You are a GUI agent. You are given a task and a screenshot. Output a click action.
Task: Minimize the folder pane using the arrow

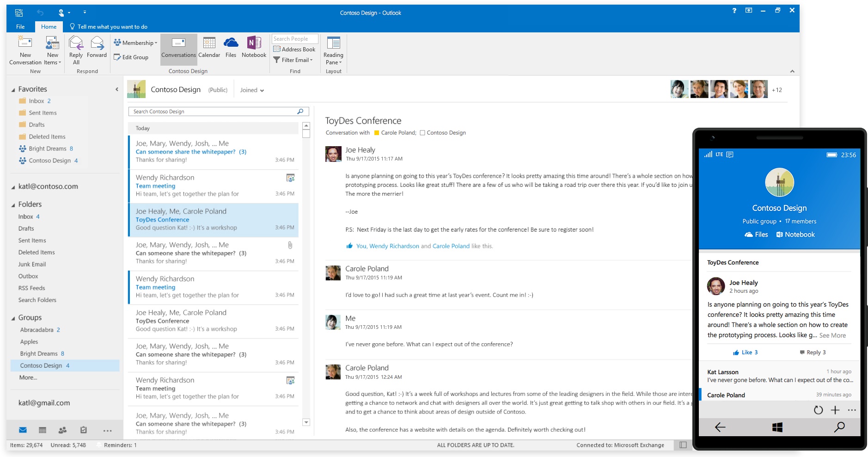(116, 89)
